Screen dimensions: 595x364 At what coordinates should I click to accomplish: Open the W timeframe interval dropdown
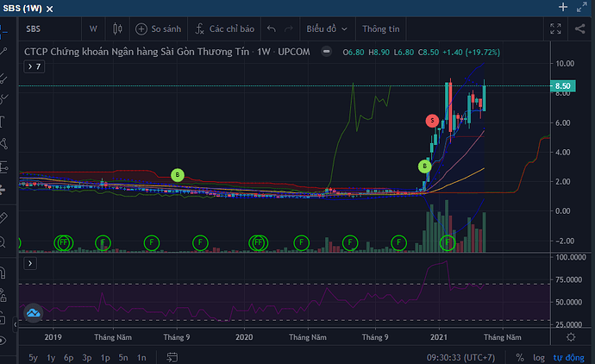[x=93, y=28]
